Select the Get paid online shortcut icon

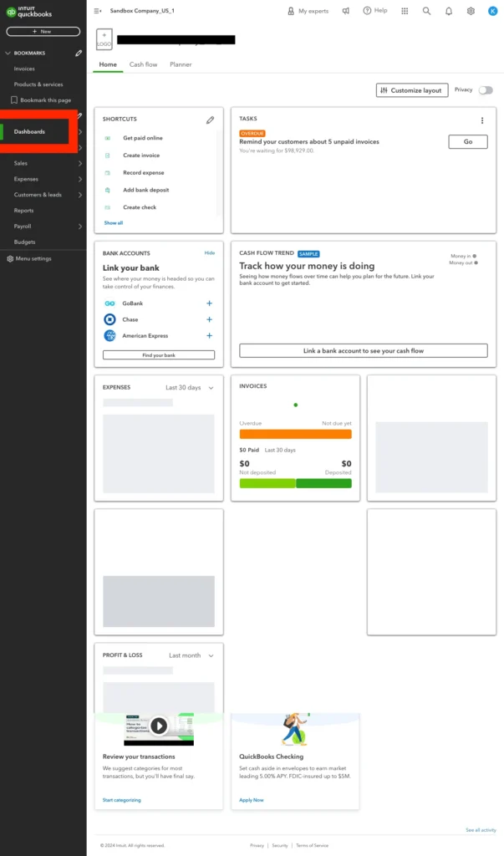click(108, 138)
